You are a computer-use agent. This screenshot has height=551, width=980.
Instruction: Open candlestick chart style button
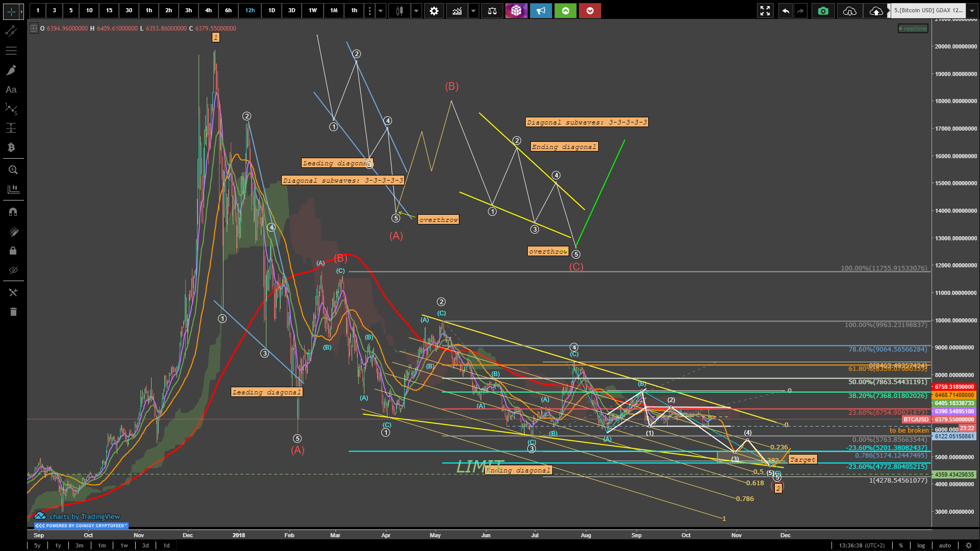pos(400,11)
